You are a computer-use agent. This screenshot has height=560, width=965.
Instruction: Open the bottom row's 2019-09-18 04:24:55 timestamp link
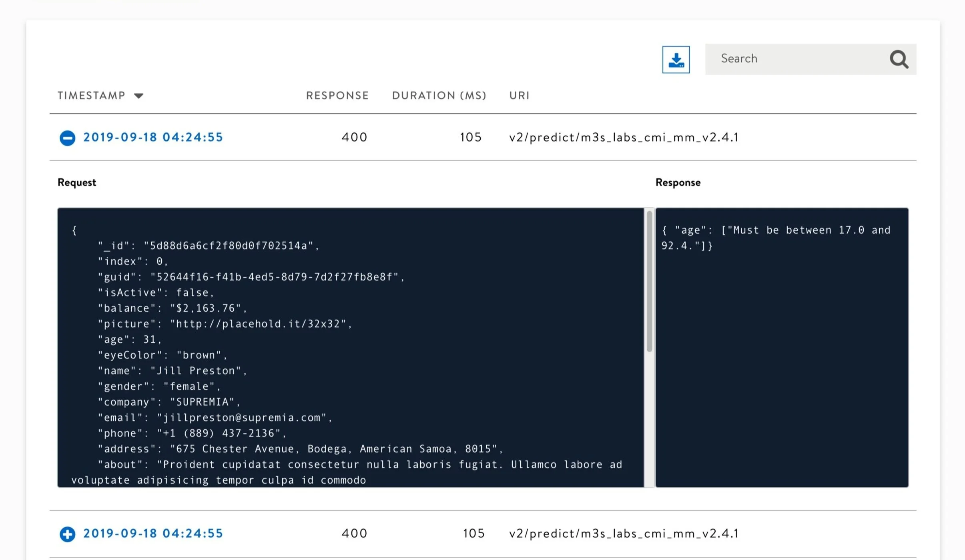(x=153, y=533)
